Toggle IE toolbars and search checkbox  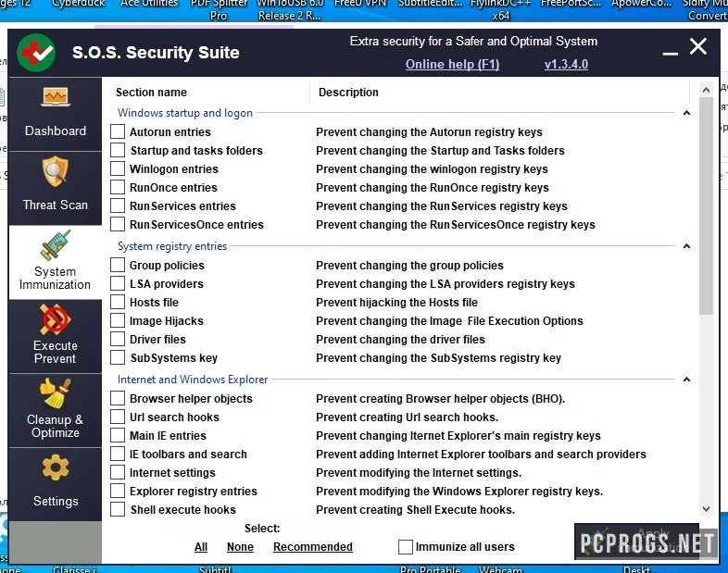click(118, 454)
